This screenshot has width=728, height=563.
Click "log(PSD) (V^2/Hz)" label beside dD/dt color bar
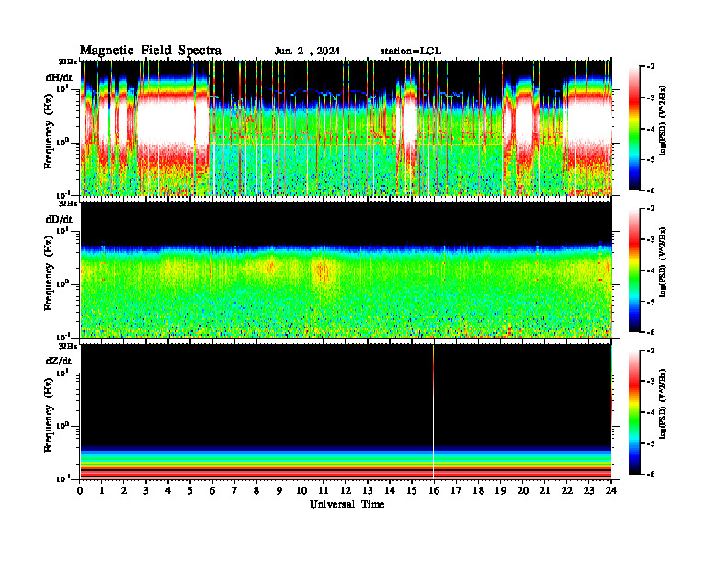click(x=663, y=261)
